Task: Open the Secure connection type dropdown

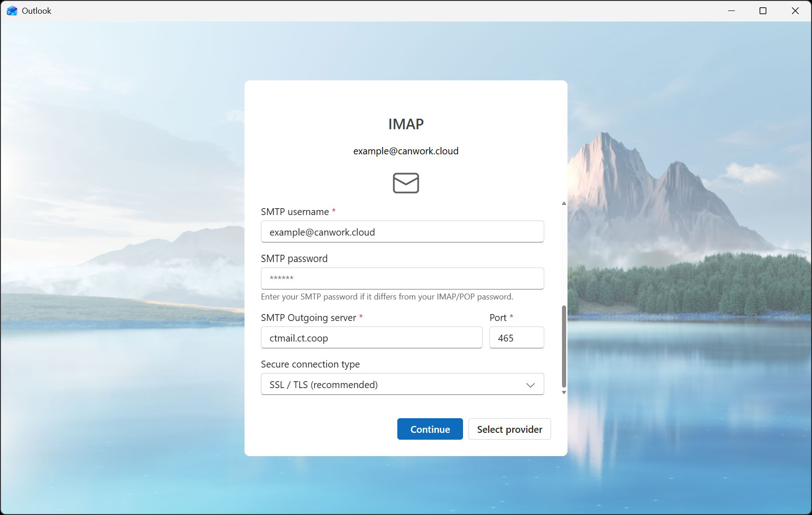Action: click(402, 384)
